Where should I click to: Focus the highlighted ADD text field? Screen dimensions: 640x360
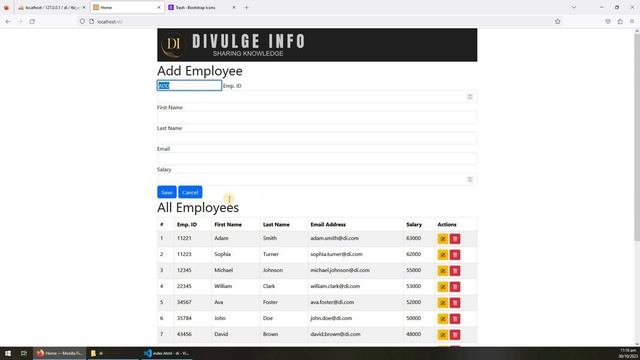(x=189, y=85)
